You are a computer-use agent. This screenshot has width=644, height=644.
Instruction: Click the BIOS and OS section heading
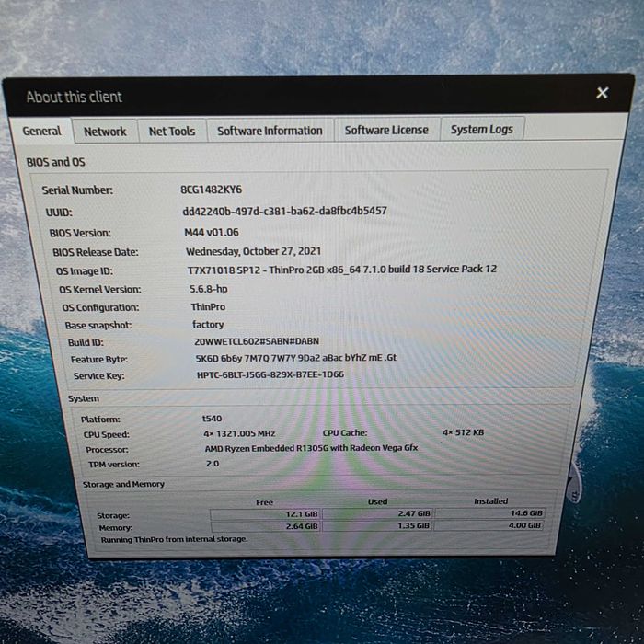click(55, 162)
